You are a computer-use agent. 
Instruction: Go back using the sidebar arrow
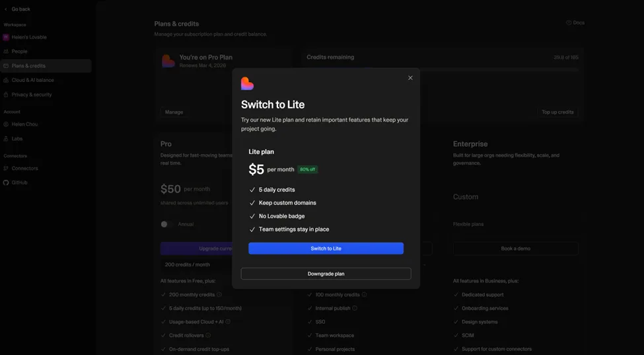tap(6, 9)
